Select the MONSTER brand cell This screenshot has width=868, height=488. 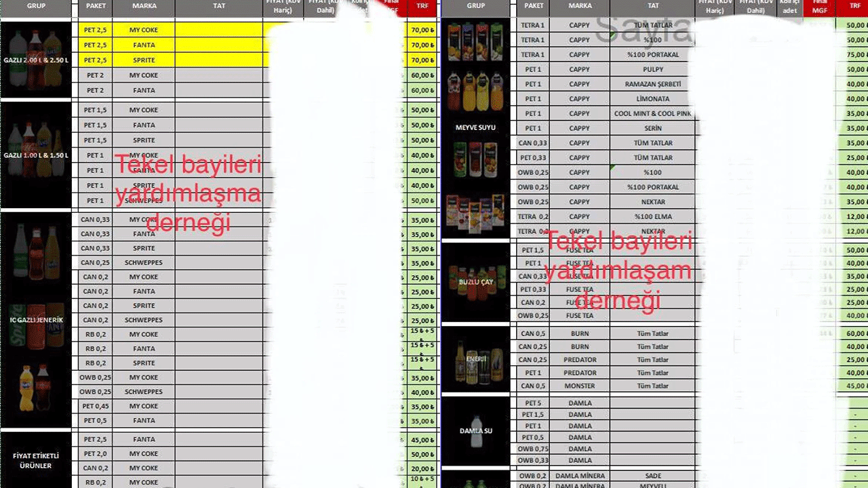coord(579,386)
